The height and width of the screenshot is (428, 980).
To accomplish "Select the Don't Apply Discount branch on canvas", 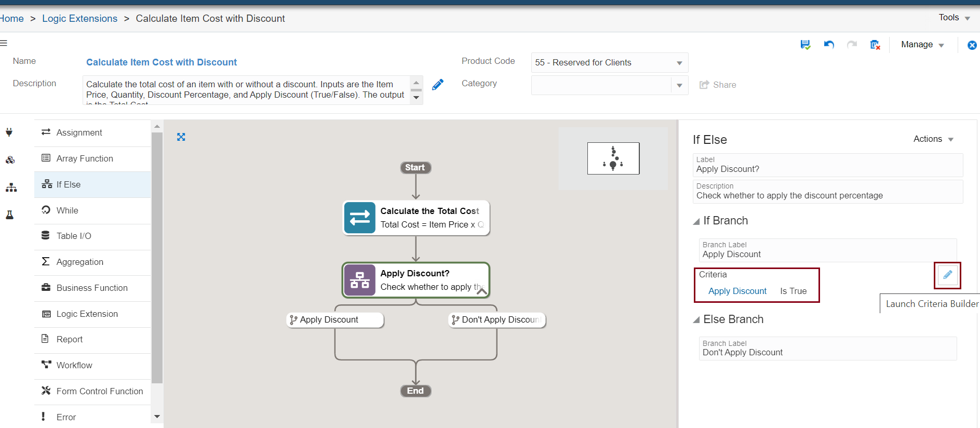I will 497,320.
